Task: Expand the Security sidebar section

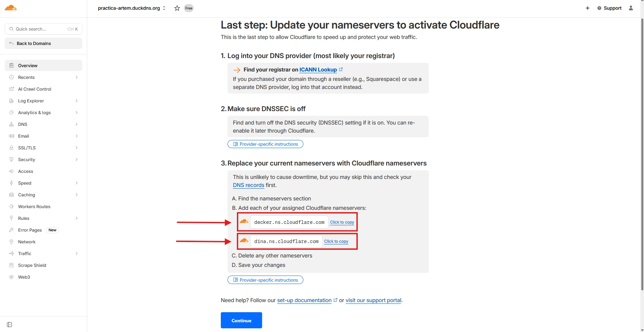Action: tap(43, 159)
